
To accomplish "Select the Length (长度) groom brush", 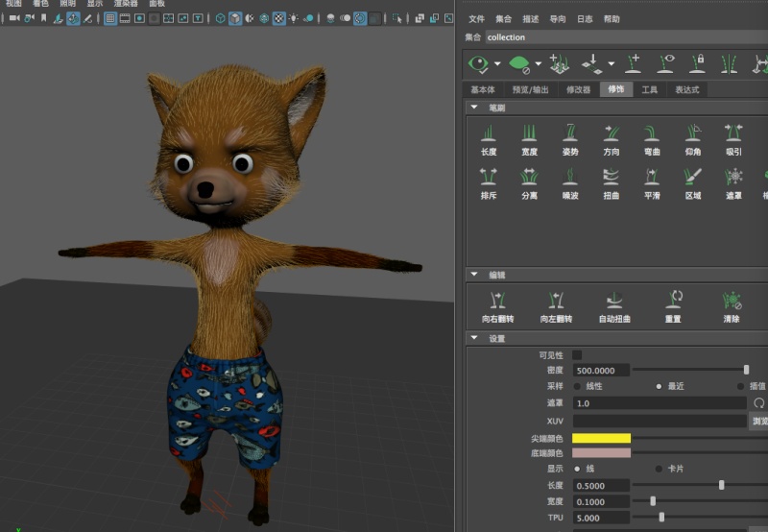I will (489, 139).
